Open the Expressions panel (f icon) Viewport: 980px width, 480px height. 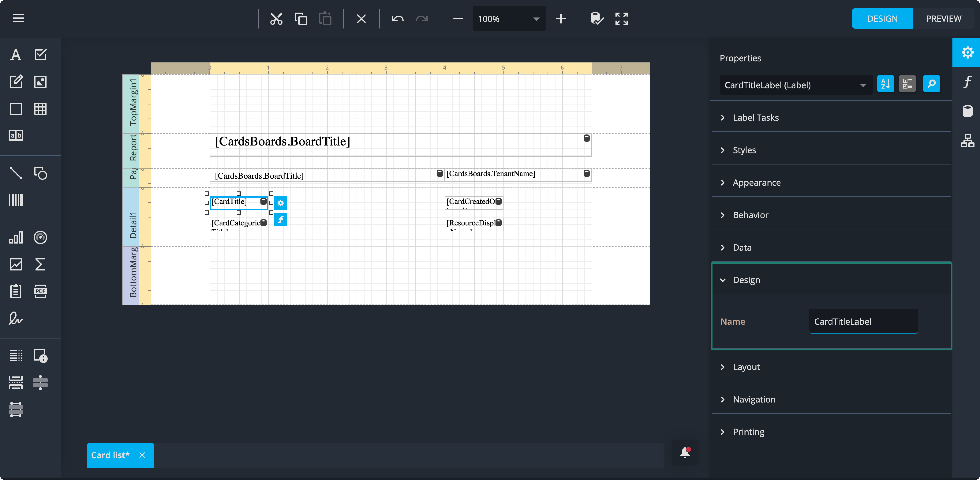(x=967, y=81)
